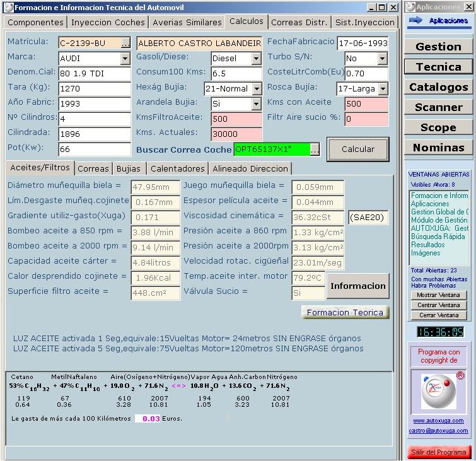Select 'Búsqueda Rápida' in open windows list
Screen dimensions: 476x461
tap(438, 236)
